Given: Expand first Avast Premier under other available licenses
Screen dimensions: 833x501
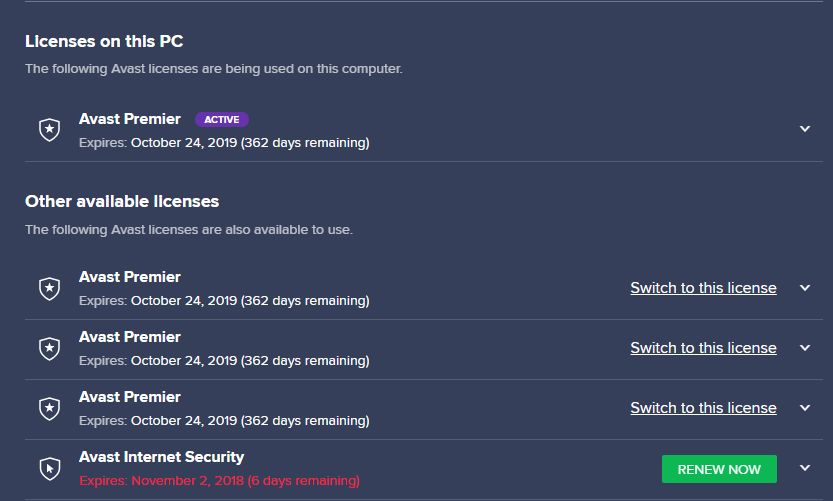Looking at the screenshot, I should (805, 287).
